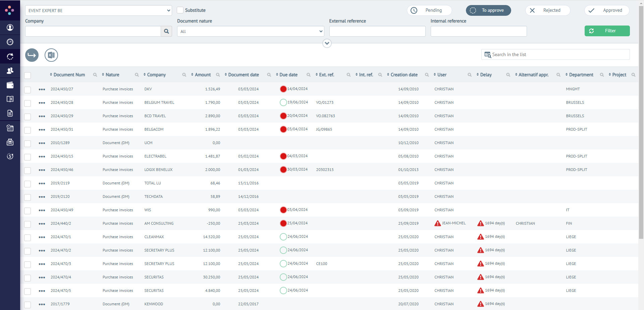This screenshot has height=310, width=644.
Task: Tick the select-all checkbox in table header
Action: [28, 75]
